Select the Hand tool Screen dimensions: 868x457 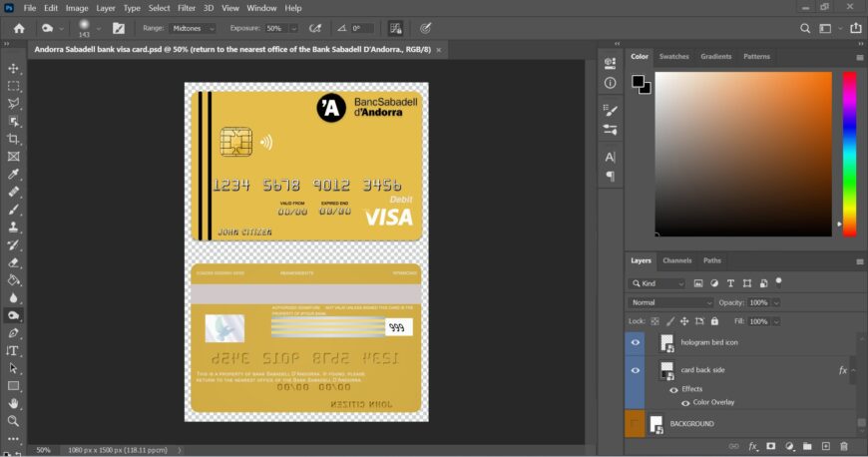(13, 404)
